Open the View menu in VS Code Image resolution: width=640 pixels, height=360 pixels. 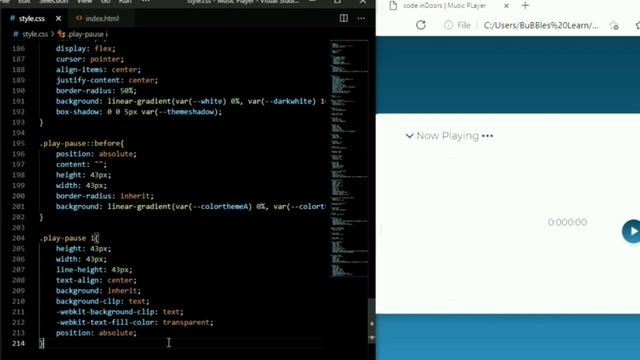pyautogui.click(x=84, y=2)
